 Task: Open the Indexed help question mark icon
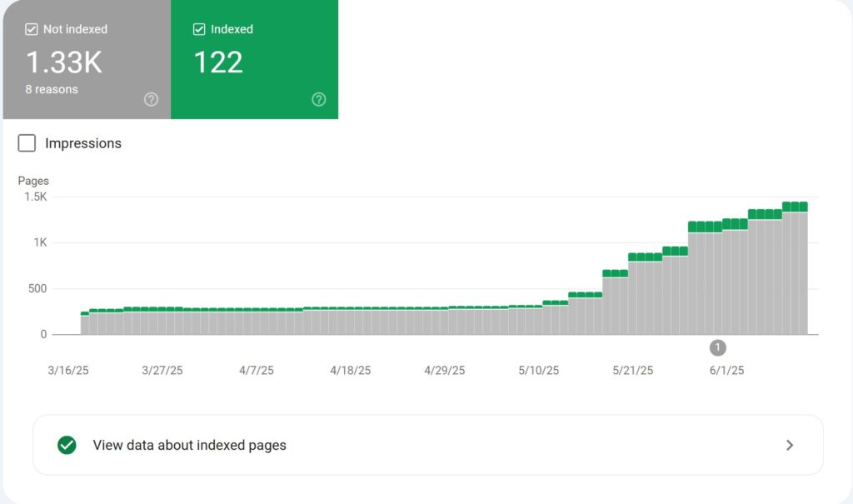click(x=319, y=99)
